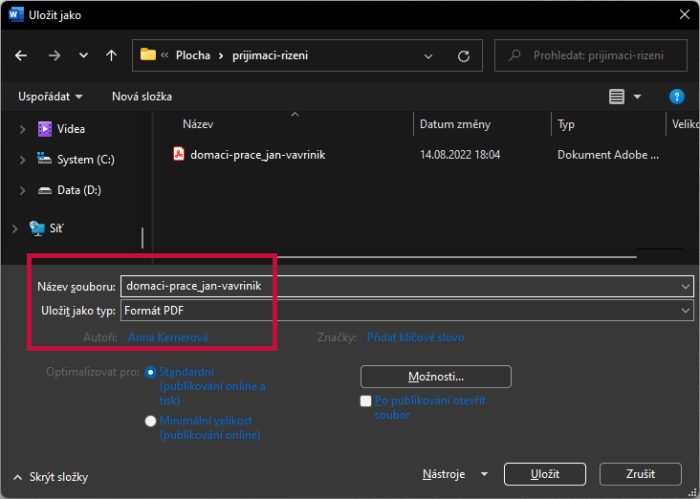Click the PDF icon of domaci-prace_jan-vavrinik
This screenshot has width=700, height=499.
pos(179,154)
